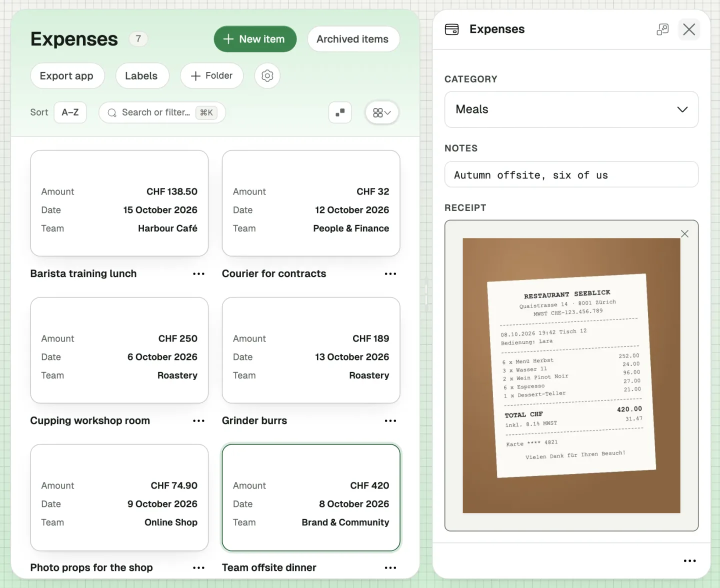Open the Restaurant Seeblick receipt image
720x588 pixels.
[571, 375]
